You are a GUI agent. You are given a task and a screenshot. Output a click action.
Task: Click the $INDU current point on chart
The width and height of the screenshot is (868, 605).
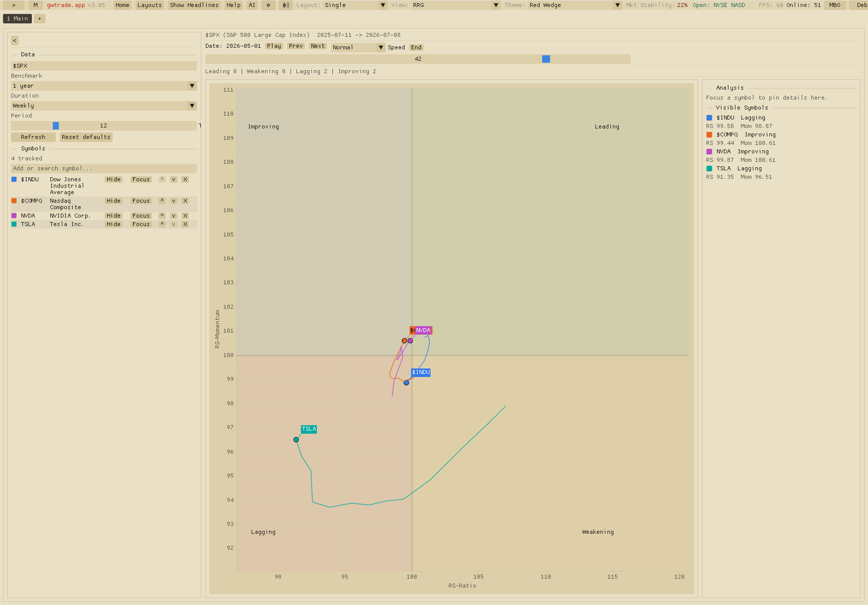[406, 383]
